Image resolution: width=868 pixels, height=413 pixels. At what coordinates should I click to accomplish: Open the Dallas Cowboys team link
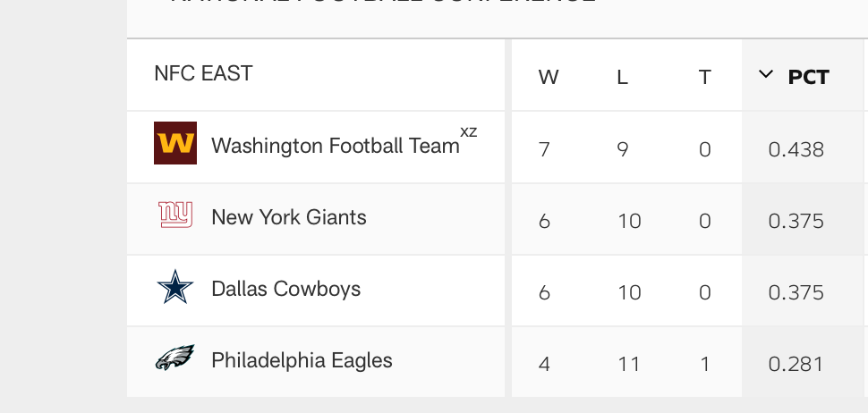[285, 289]
